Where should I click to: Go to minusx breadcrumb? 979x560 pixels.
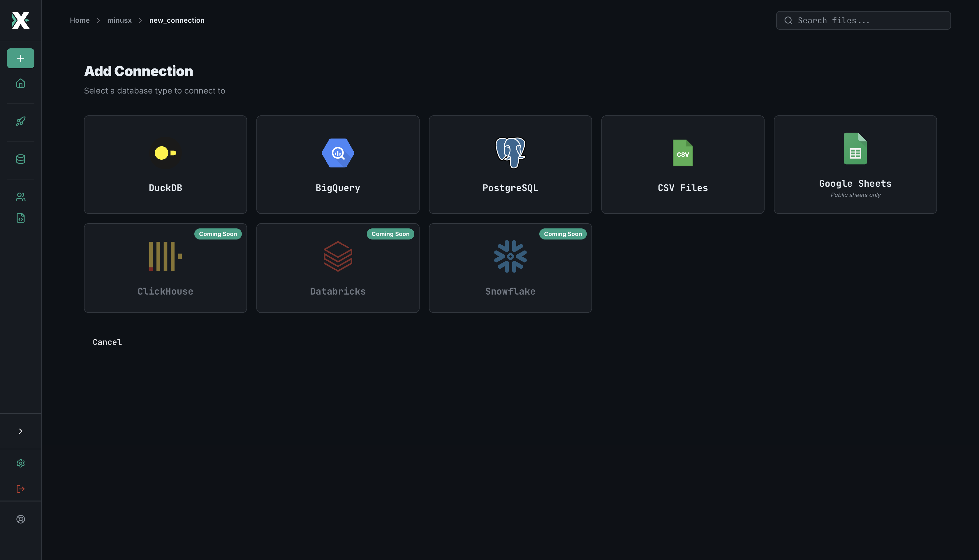tap(119, 20)
